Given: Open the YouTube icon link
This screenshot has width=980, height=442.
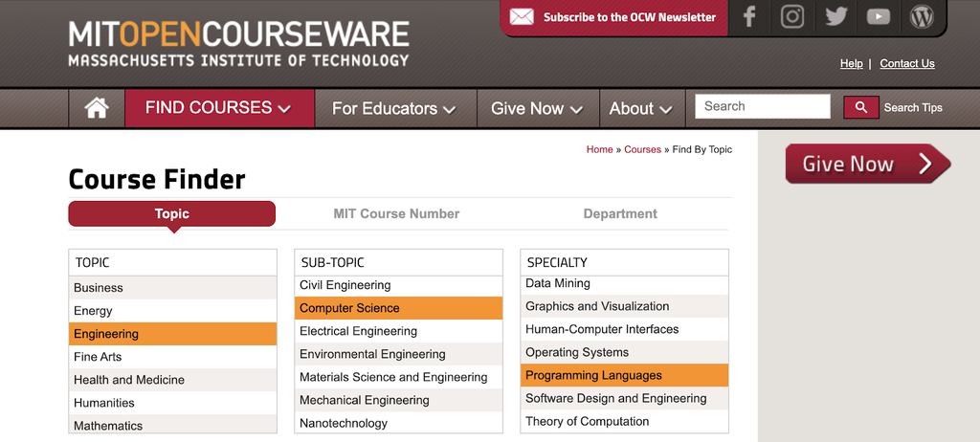Looking at the screenshot, I should [x=879, y=16].
